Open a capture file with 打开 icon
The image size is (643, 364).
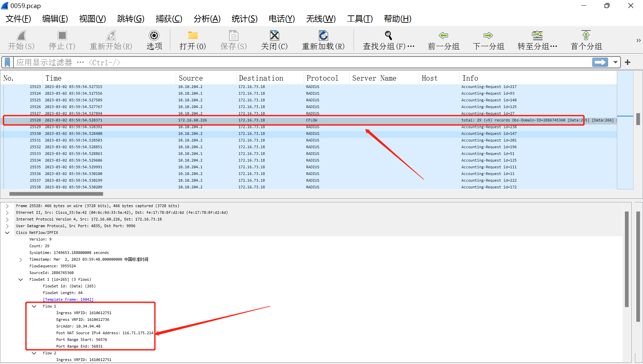(x=193, y=36)
